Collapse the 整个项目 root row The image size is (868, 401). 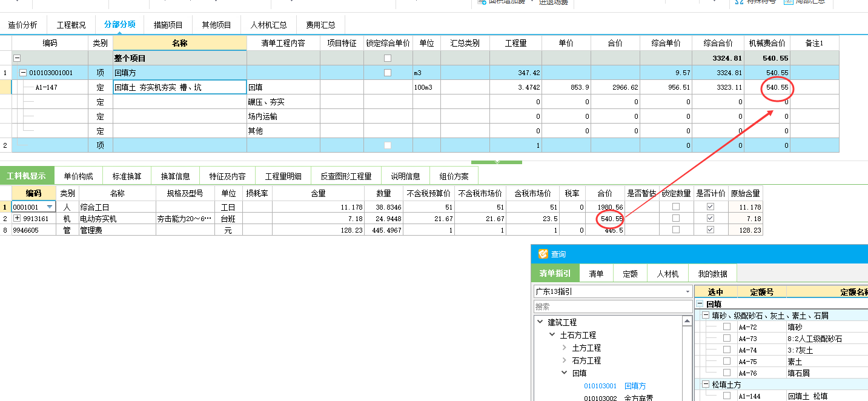17,58
